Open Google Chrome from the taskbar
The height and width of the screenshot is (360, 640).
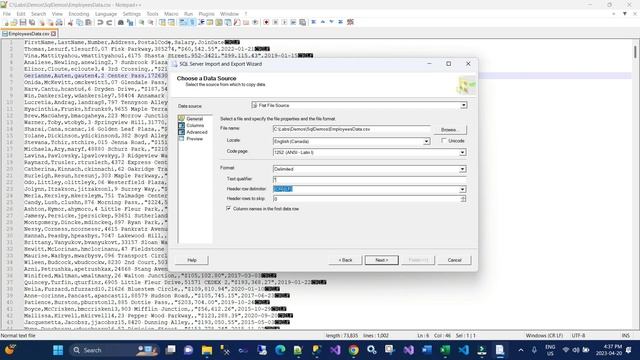pos(353,350)
